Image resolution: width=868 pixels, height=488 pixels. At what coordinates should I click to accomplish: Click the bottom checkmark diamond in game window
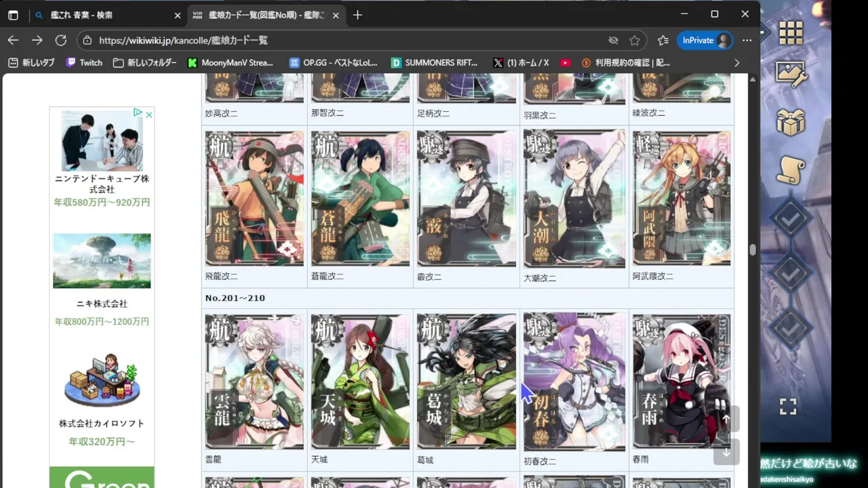pyautogui.click(x=791, y=328)
